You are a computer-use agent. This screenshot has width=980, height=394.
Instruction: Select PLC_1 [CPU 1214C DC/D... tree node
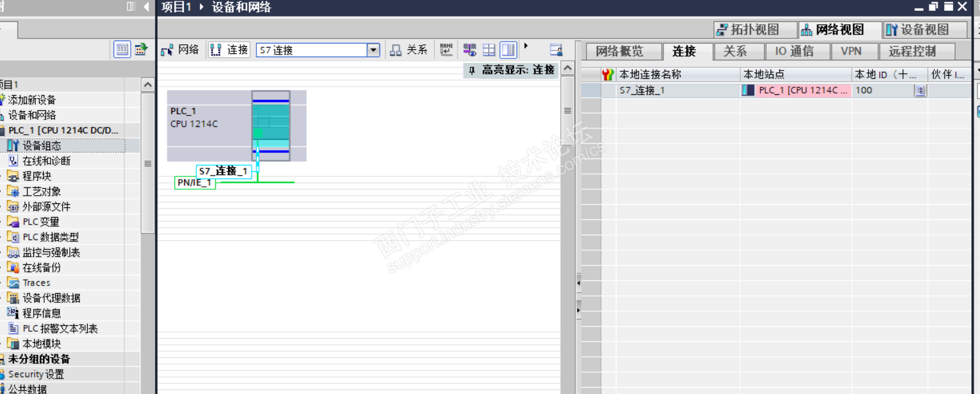tap(63, 130)
